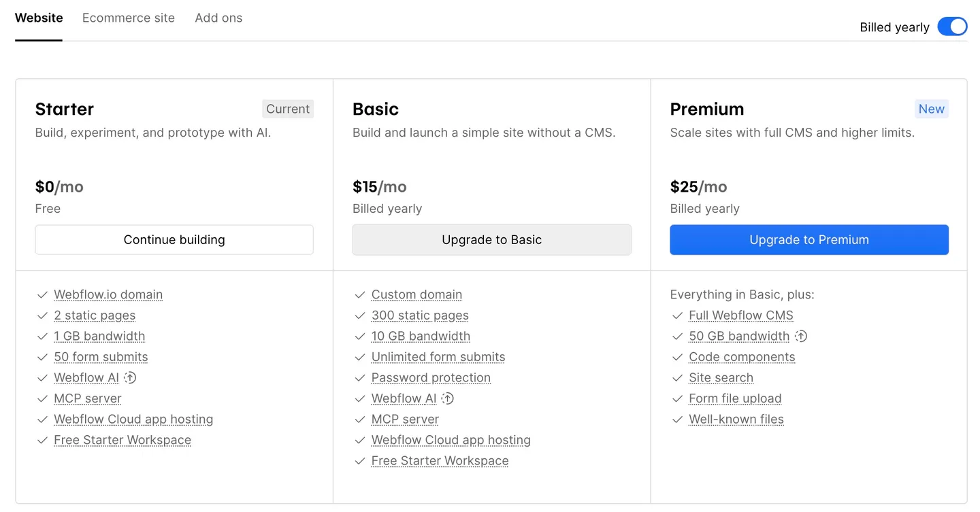The height and width of the screenshot is (512, 980).
Task: Click the $15/mo Basic price
Action: tap(380, 186)
